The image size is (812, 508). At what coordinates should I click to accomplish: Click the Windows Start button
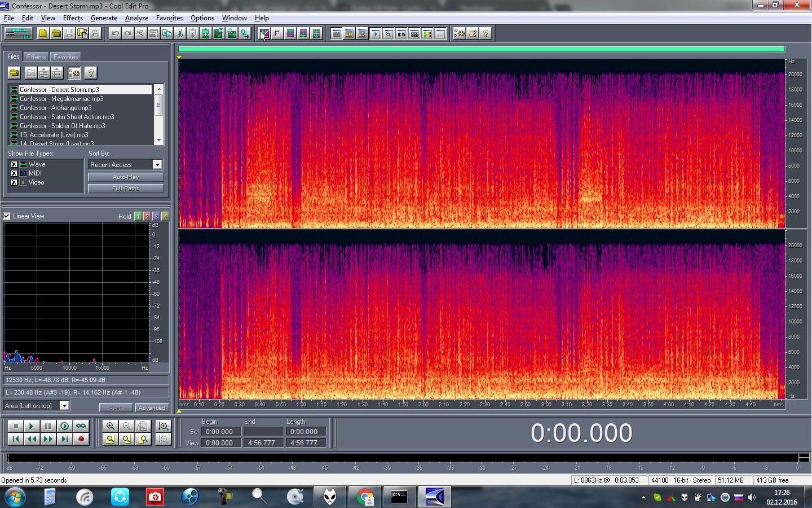[x=15, y=497]
